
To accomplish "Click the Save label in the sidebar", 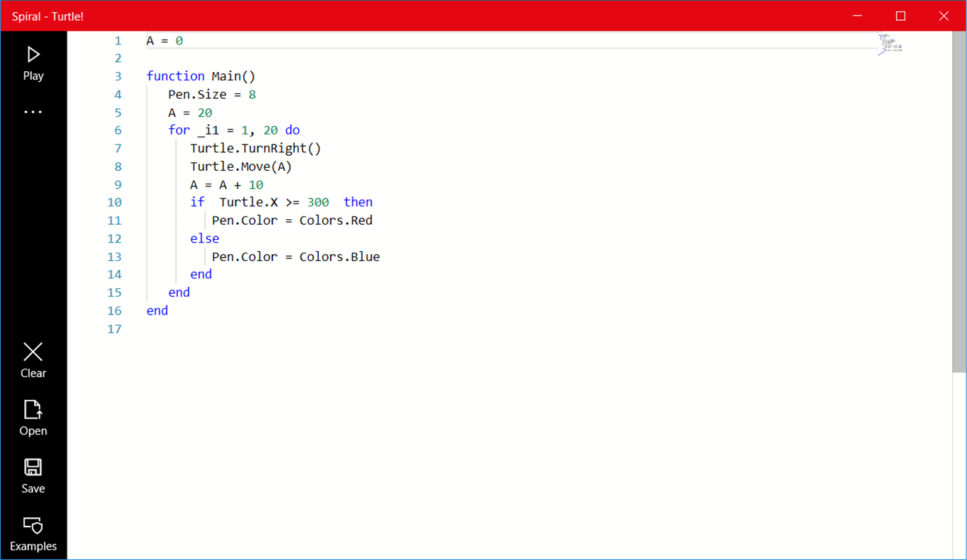I will click(33, 488).
